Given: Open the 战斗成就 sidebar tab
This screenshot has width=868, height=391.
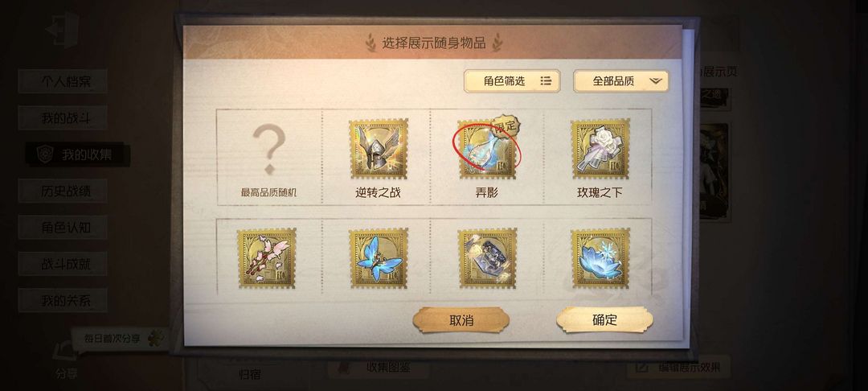Looking at the screenshot, I should click(x=63, y=264).
